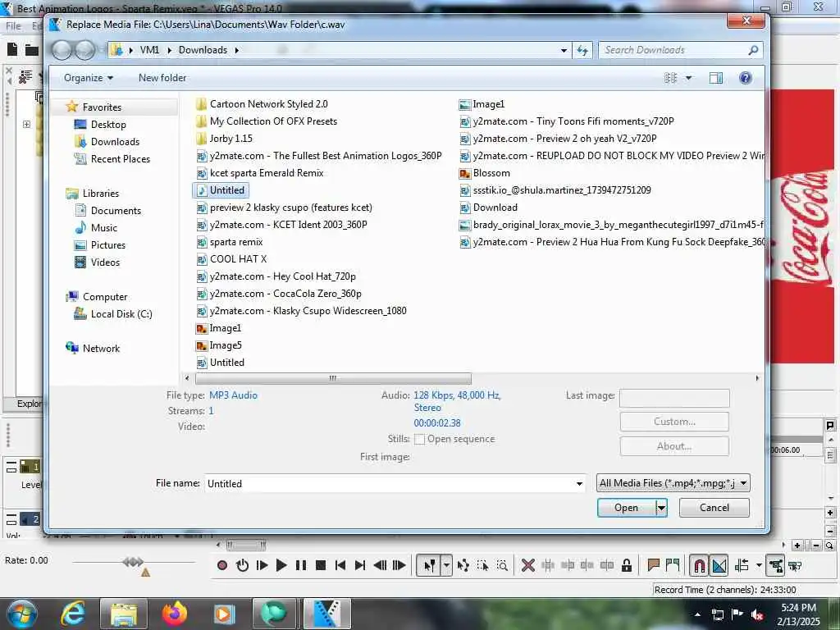Click the file list horizontal scrollbar thumb

pyautogui.click(x=333, y=378)
